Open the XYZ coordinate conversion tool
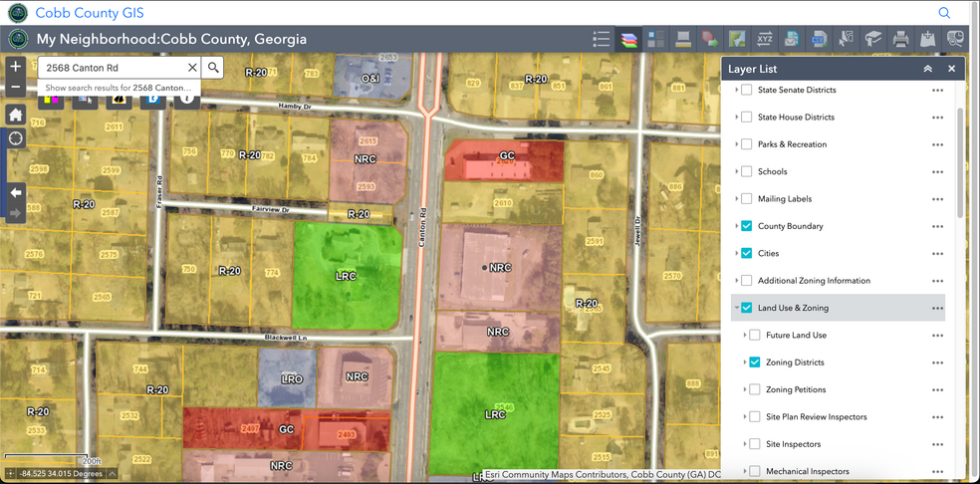This screenshot has height=484, width=980. (x=764, y=40)
